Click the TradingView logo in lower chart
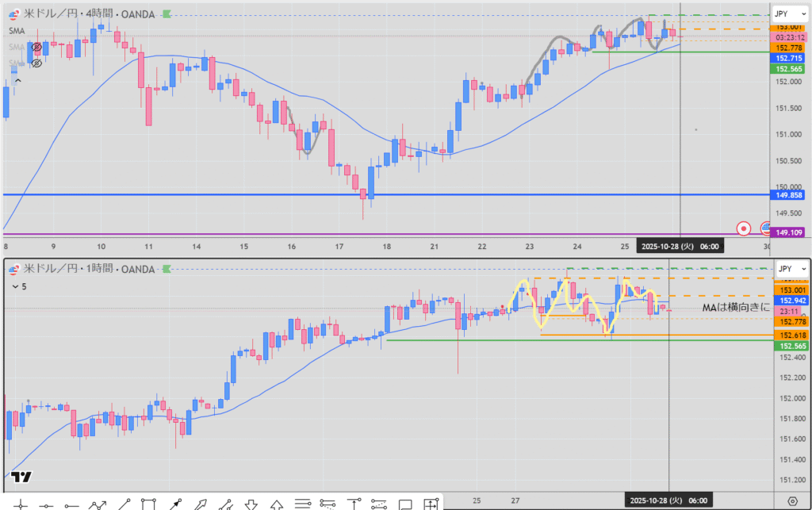Viewport: 812px width, 510px height. [22, 477]
